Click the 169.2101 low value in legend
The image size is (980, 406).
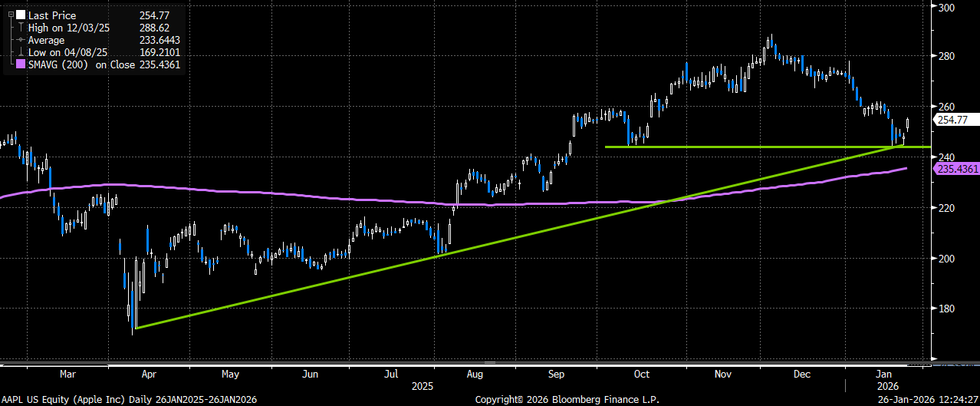pyautogui.click(x=159, y=52)
